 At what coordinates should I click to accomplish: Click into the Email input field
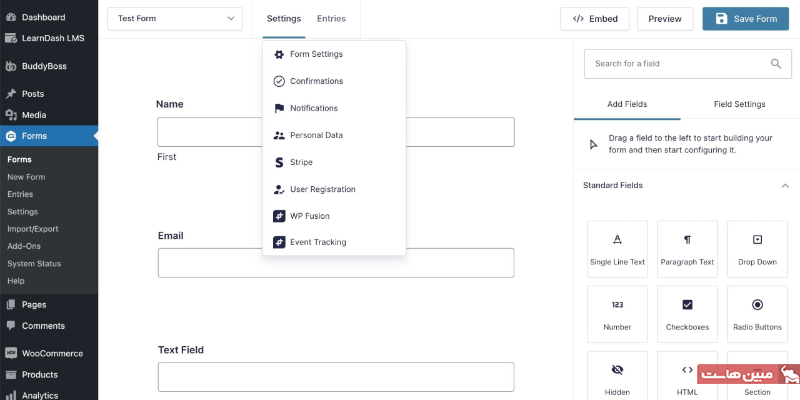[336, 263]
